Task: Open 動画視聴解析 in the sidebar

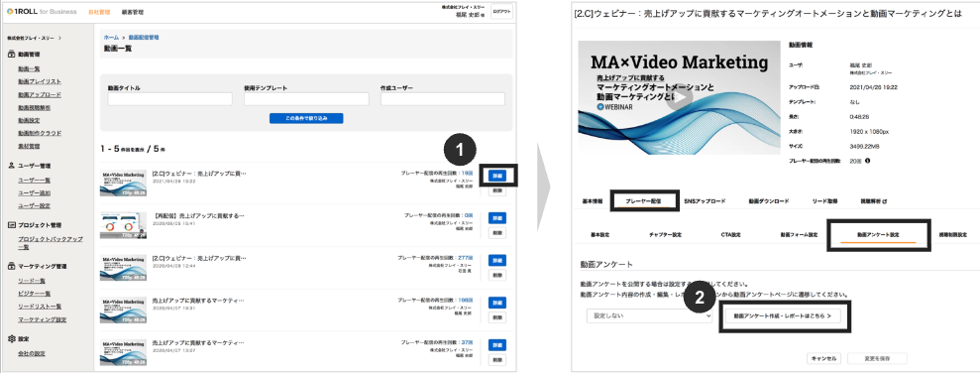Action: [x=35, y=108]
